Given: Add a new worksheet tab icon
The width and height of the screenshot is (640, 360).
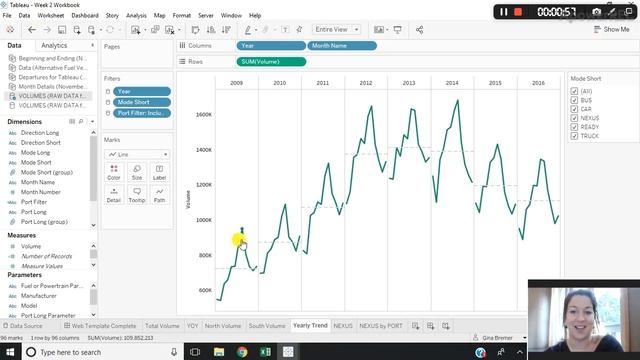Looking at the screenshot, I should 416,326.
